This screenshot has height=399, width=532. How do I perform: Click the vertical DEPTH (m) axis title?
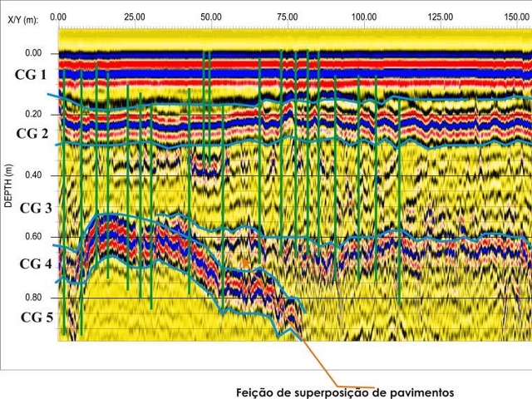coord(8,185)
